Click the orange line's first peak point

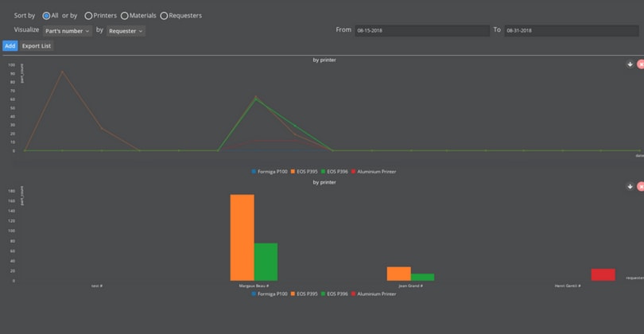click(x=63, y=72)
